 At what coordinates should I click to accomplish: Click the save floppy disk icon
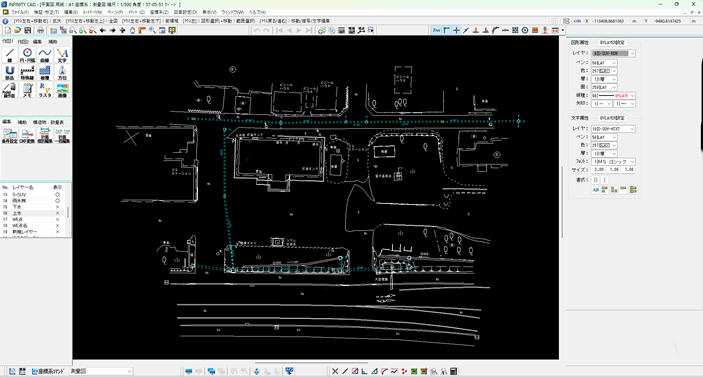[x=28, y=30]
